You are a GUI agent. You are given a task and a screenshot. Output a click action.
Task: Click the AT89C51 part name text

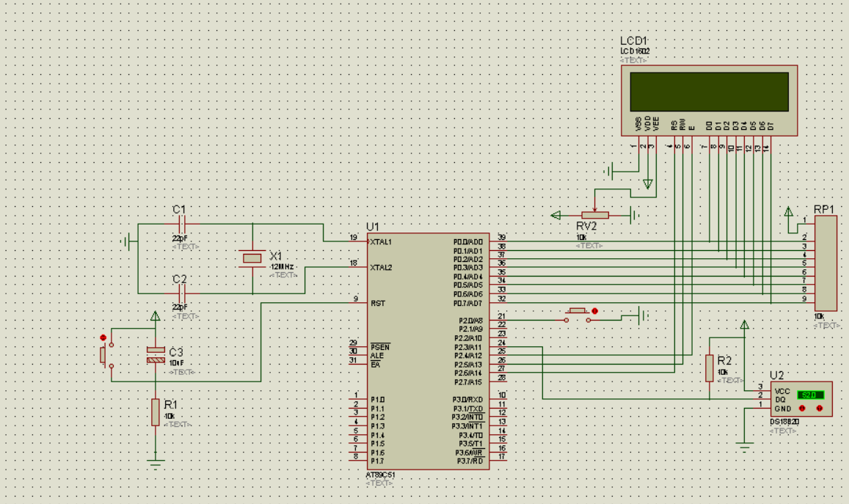point(380,475)
